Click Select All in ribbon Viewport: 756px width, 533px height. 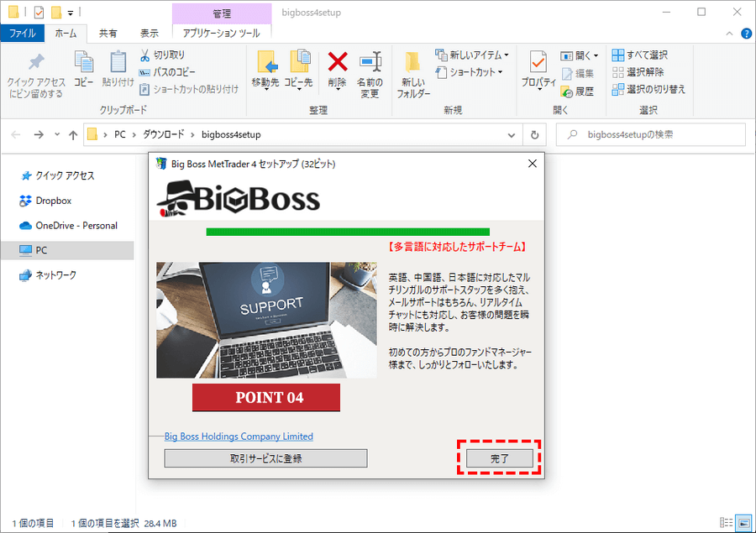(x=640, y=55)
